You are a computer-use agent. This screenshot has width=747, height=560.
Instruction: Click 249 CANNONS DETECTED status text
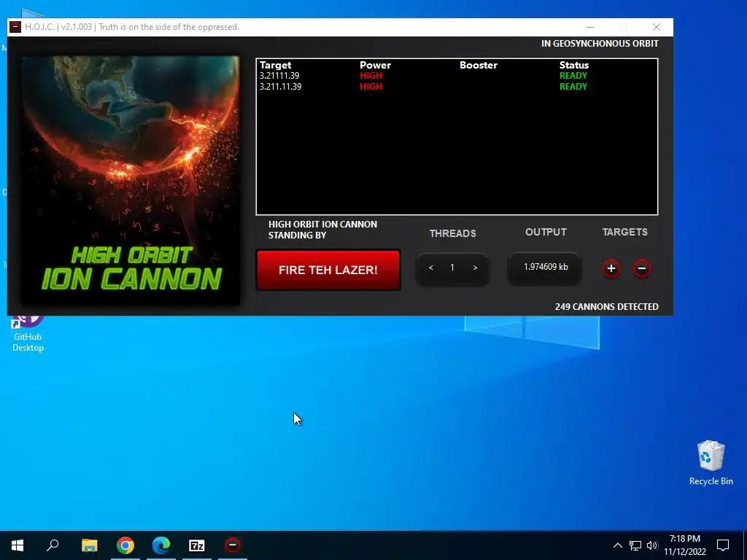click(606, 307)
